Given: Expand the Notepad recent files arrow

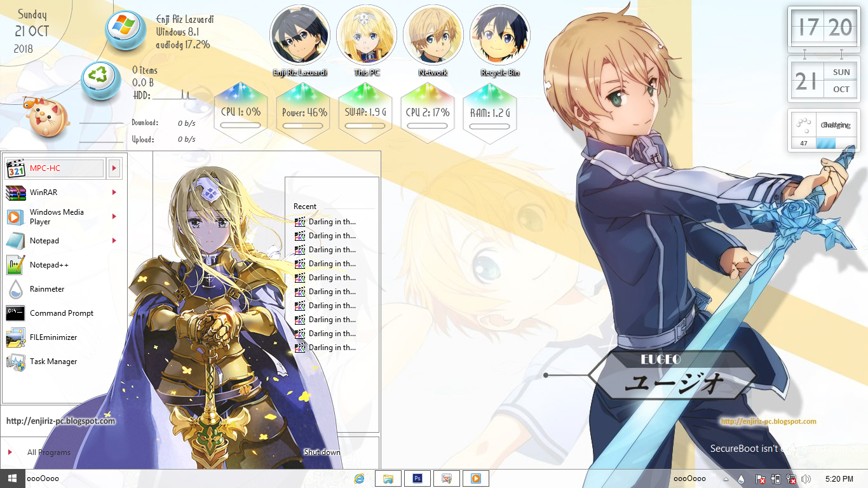Looking at the screenshot, I should [114, 241].
